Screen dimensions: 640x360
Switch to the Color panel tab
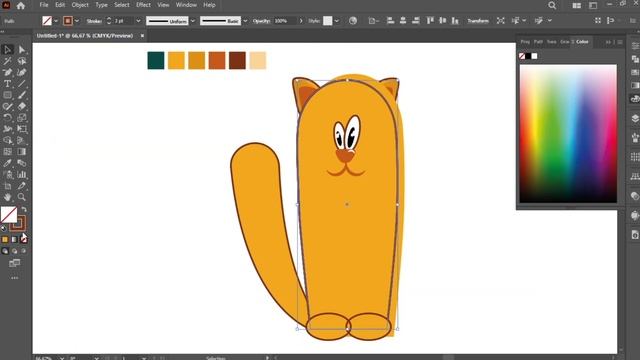582,42
